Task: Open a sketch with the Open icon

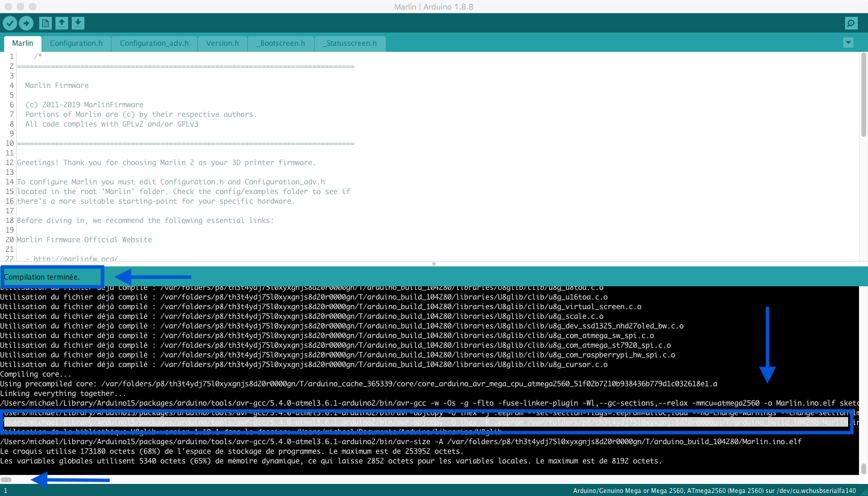Action: click(x=61, y=24)
